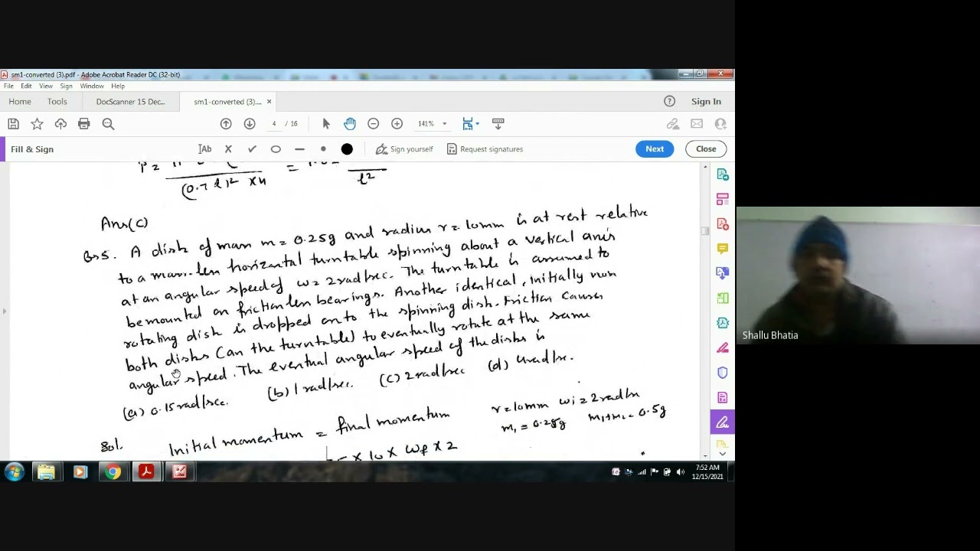Viewport: 980px width, 551px height.
Task: Open the help question mark icon
Action: tap(669, 102)
